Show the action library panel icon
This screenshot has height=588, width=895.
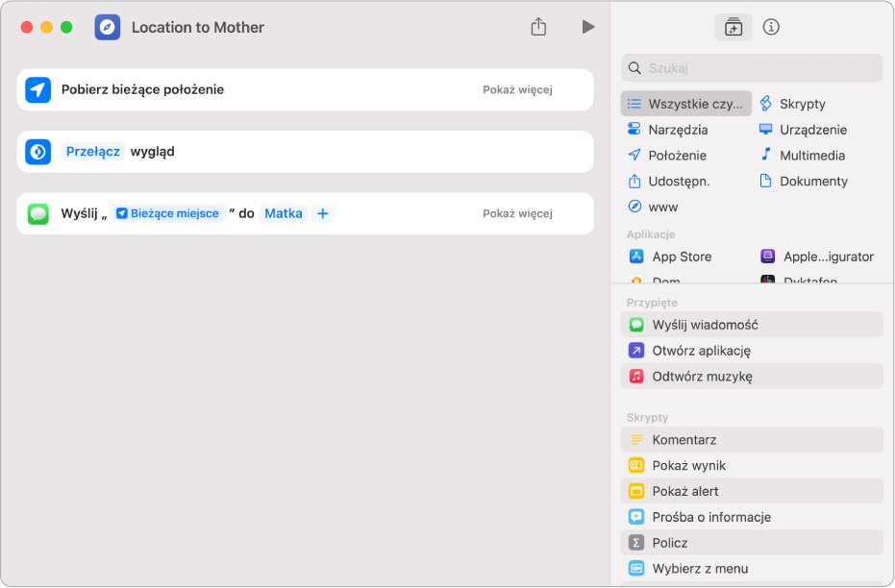(733, 27)
